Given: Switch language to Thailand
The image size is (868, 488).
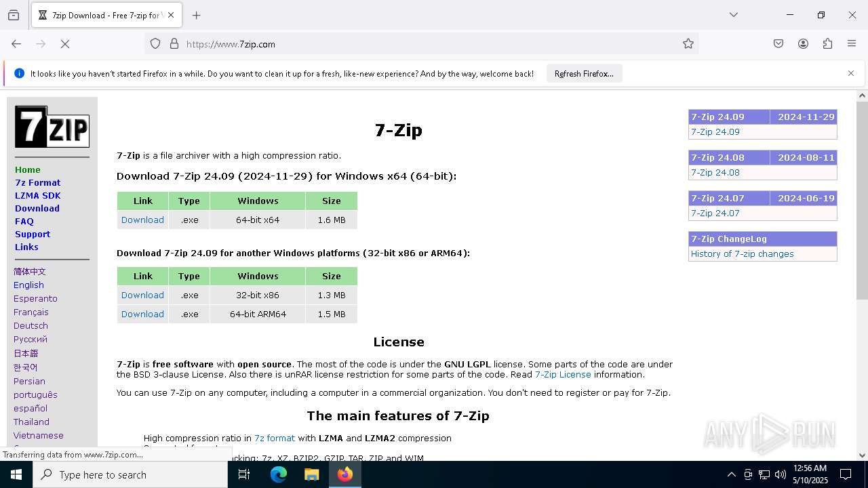Looking at the screenshot, I should 31,422.
